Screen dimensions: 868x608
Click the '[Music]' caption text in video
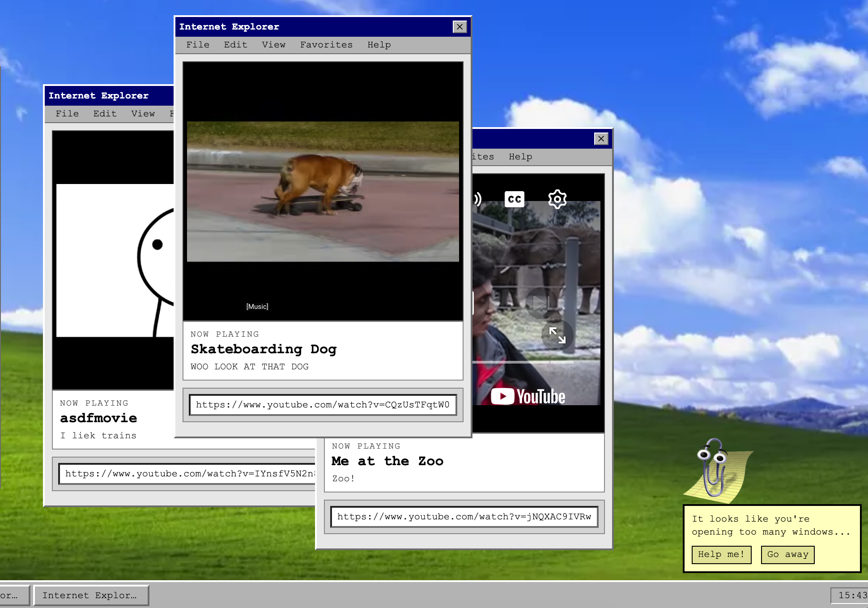257,307
